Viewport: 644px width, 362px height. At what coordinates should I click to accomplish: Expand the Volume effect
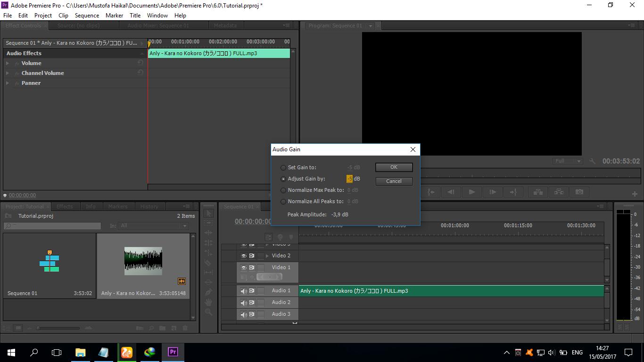pos(8,63)
